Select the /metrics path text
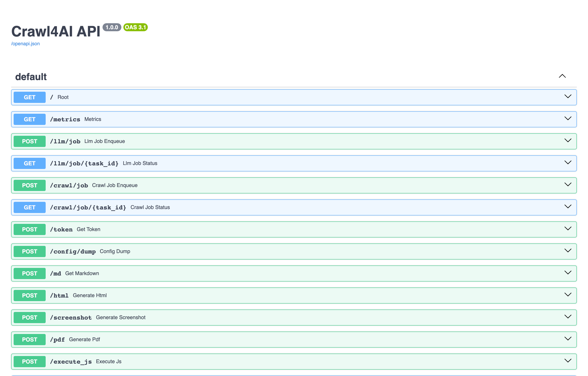The height and width of the screenshot is (376, 588). [x=65, y=119]
